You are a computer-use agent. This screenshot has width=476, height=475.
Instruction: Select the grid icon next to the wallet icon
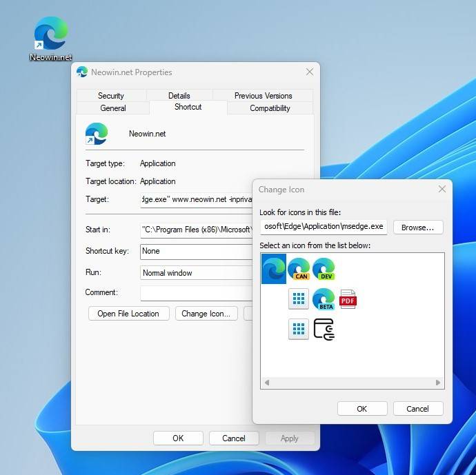click(x=299, y=329)
